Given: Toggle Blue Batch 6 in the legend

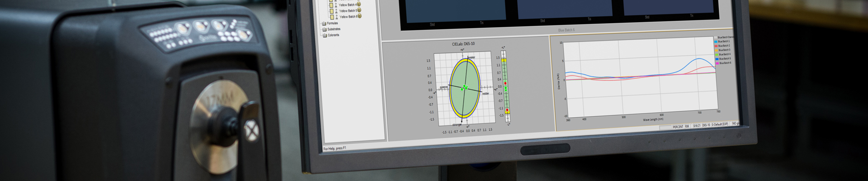Looking at the screenshot, I should coord(725,63).
